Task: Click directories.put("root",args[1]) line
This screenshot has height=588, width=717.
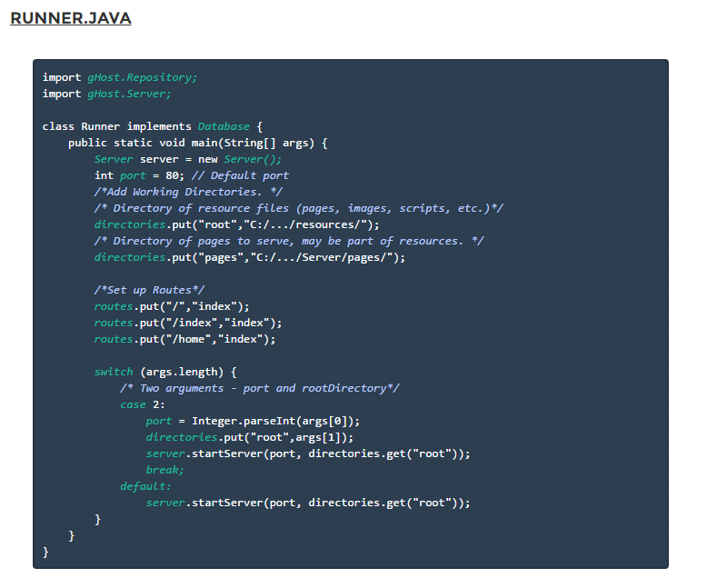Action: click(250, 437)
